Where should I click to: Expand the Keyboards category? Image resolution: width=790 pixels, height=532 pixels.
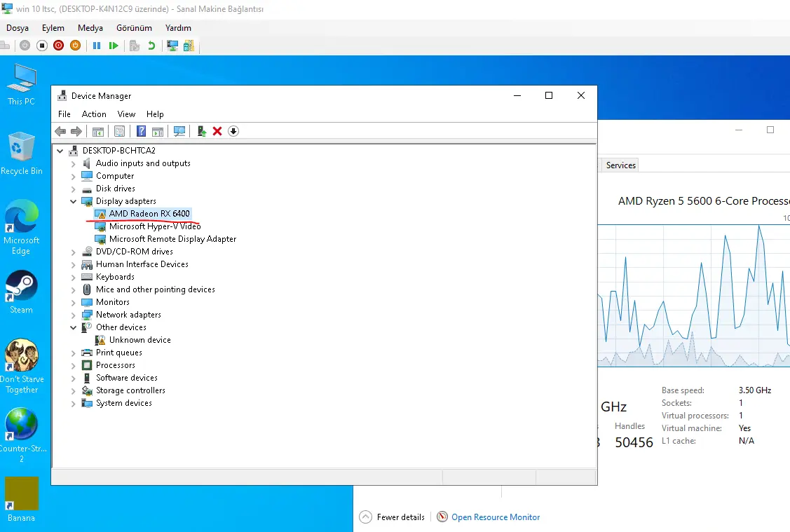pos(74,277)
